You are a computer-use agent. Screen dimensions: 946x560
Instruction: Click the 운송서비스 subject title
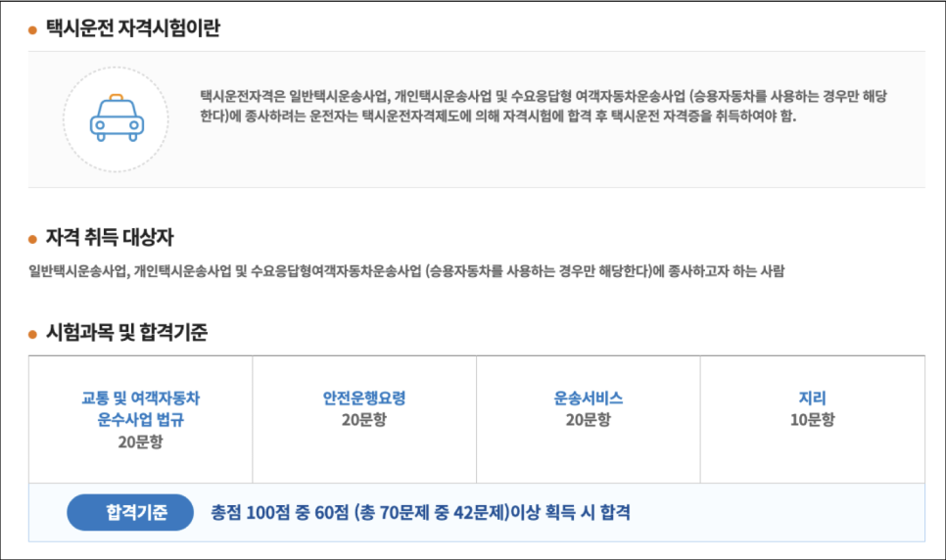tap(589, 397)
